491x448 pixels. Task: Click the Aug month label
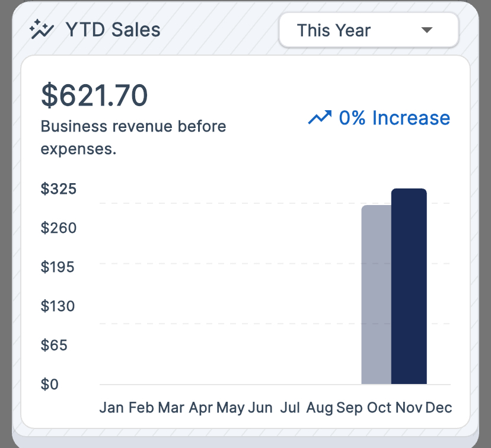tap(320, 408)
